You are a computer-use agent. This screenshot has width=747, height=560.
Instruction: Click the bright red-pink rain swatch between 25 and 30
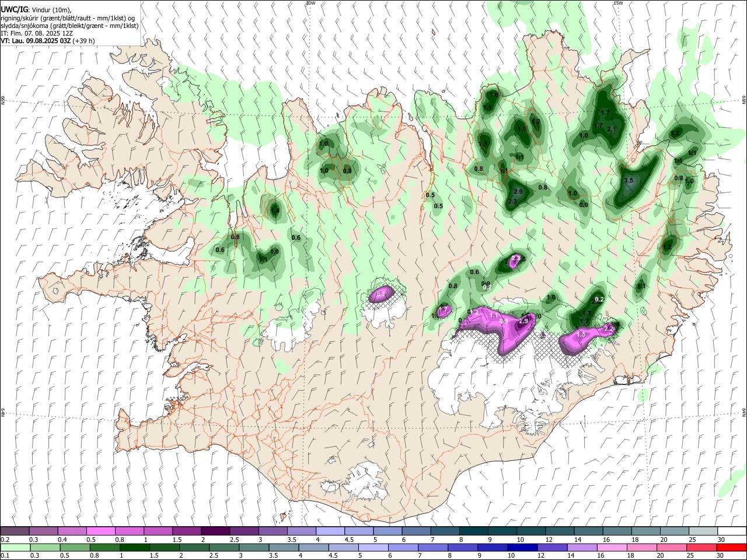[701, 548]
